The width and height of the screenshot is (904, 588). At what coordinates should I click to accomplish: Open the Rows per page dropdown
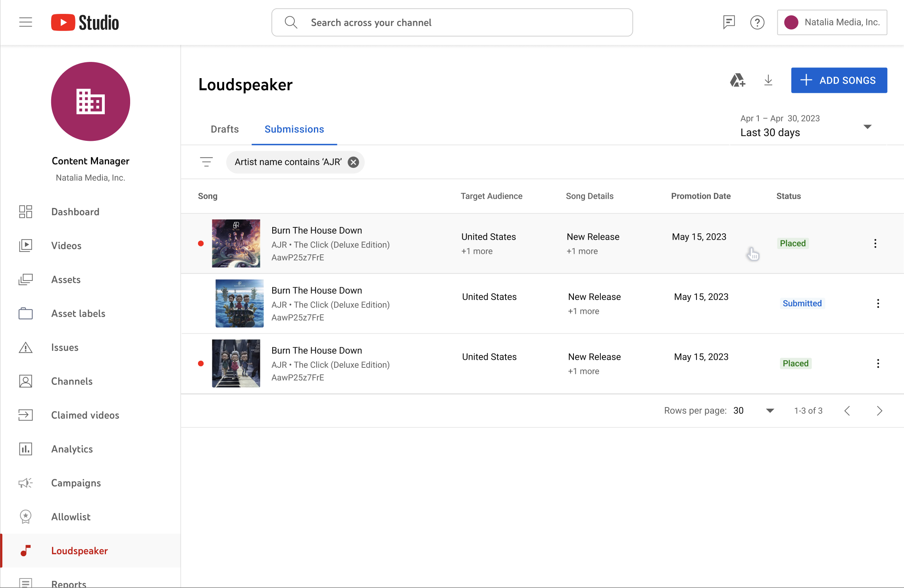[x=770, y=411]
